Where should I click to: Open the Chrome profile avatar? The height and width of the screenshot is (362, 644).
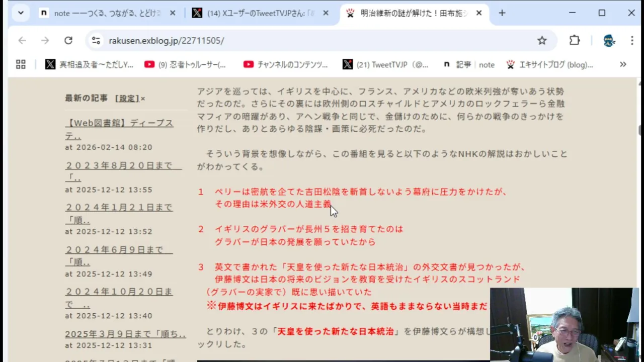tap(609, 41)
